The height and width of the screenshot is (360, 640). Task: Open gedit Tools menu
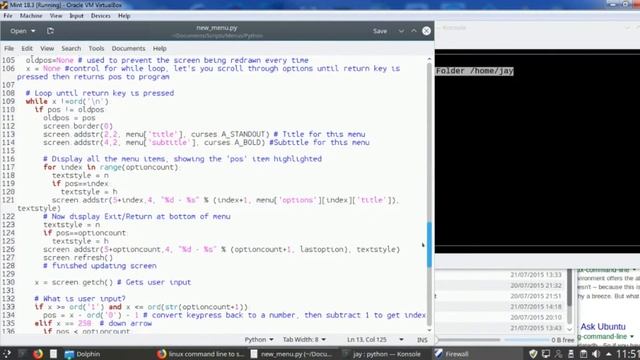coord(96,48)
